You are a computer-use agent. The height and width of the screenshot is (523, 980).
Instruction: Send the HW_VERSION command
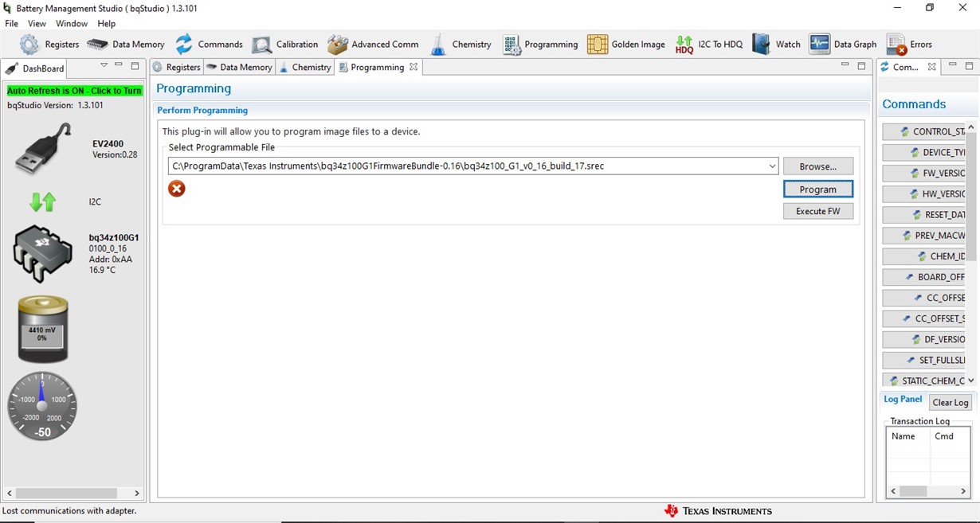(x=923, y=193)
